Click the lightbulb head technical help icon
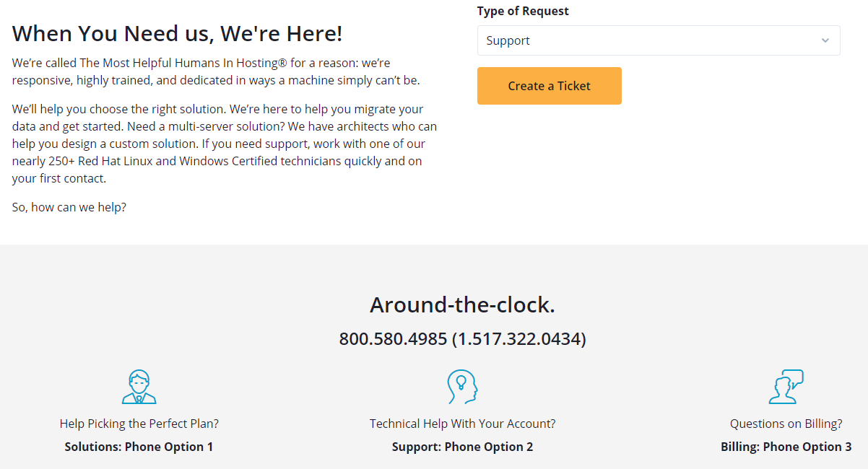 (x=462, y=387)
